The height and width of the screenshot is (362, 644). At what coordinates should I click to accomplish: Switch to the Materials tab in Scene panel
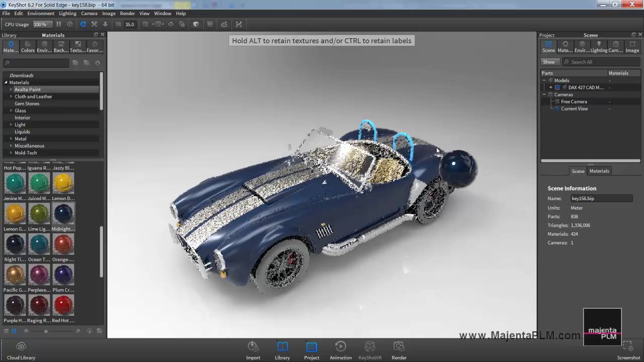[x=599, y=171]
